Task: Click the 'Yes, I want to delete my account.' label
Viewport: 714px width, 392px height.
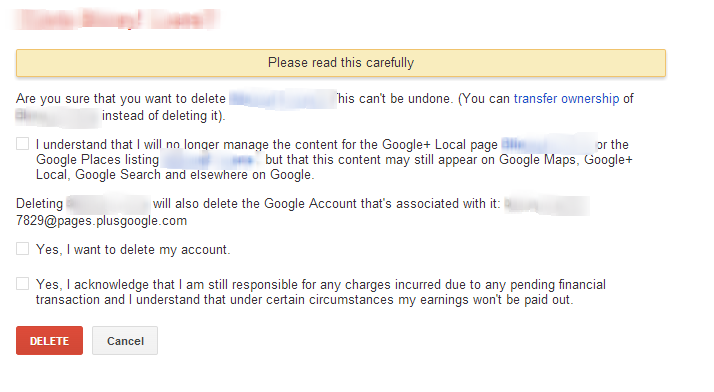Action: 133,249
